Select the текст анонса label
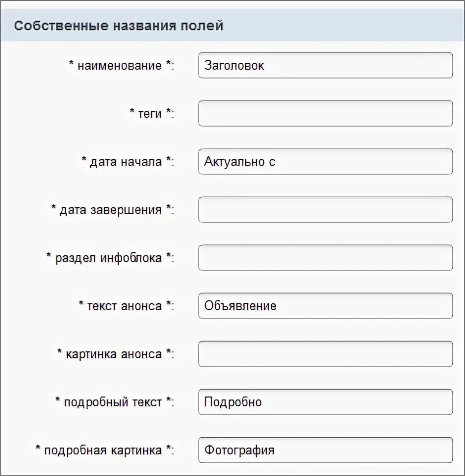Screen dimensions: 465x476 click(x=125, y=306)
